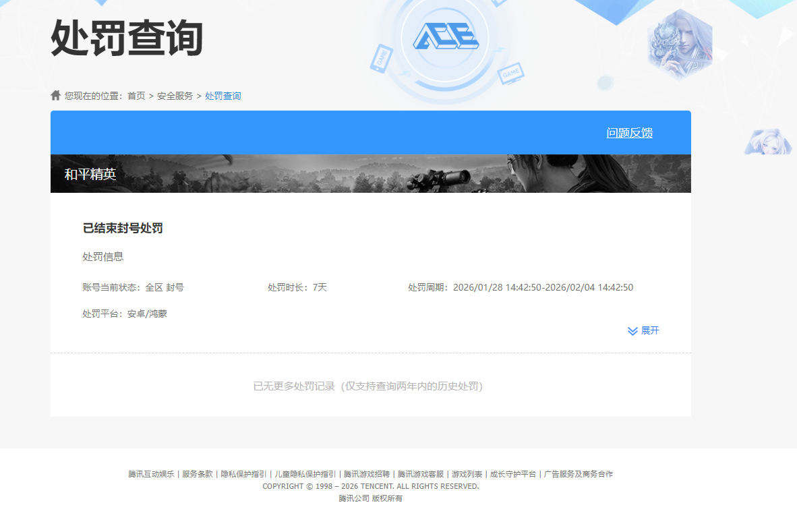This screenshot has width=797, height=532.
Task: Click the 和平精英 game banner
Action: tap(371, 174)
